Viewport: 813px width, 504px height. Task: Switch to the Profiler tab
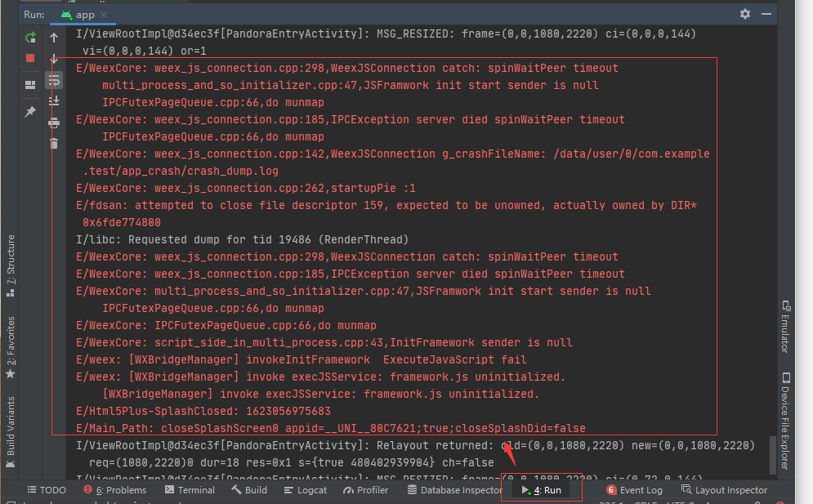365,490
